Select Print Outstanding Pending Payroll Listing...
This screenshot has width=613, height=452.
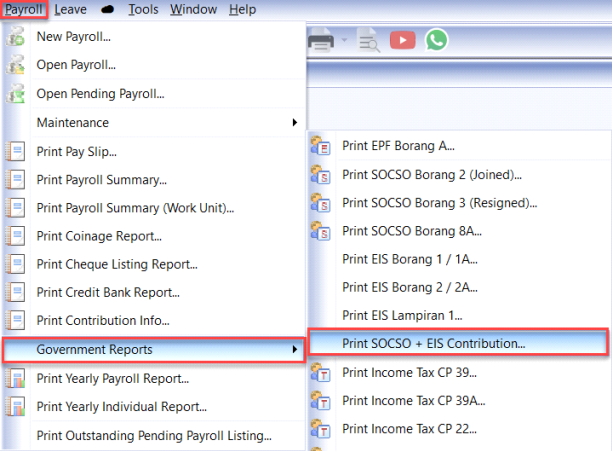click(x=154, y=435)
